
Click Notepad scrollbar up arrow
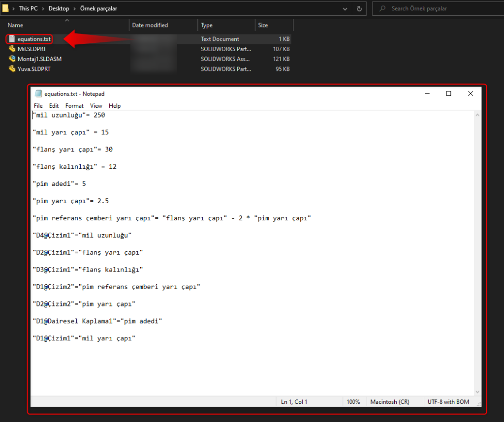point(477,115)
